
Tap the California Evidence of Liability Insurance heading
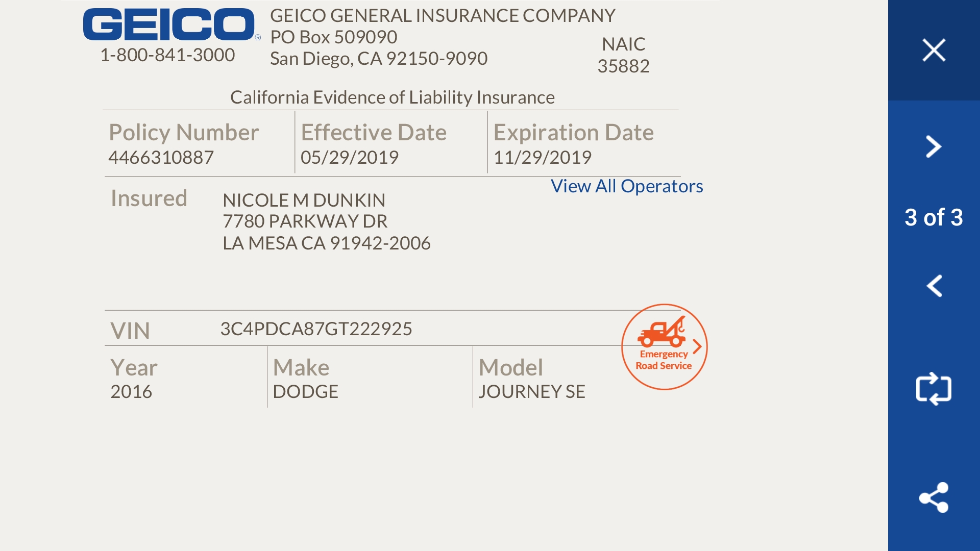coord(392,97)
